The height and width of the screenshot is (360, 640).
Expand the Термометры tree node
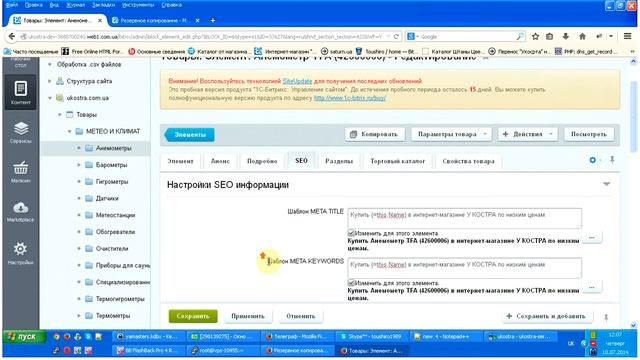coord(79,316)
